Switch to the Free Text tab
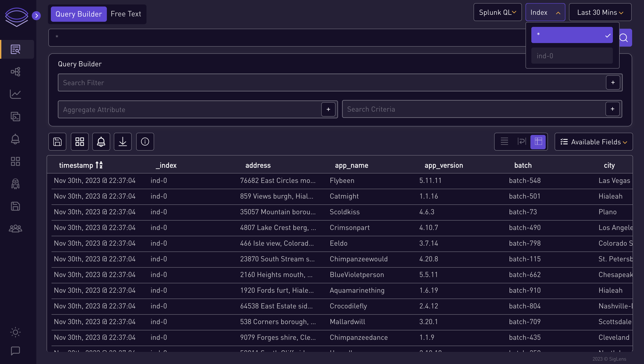 tap(126, 14)
